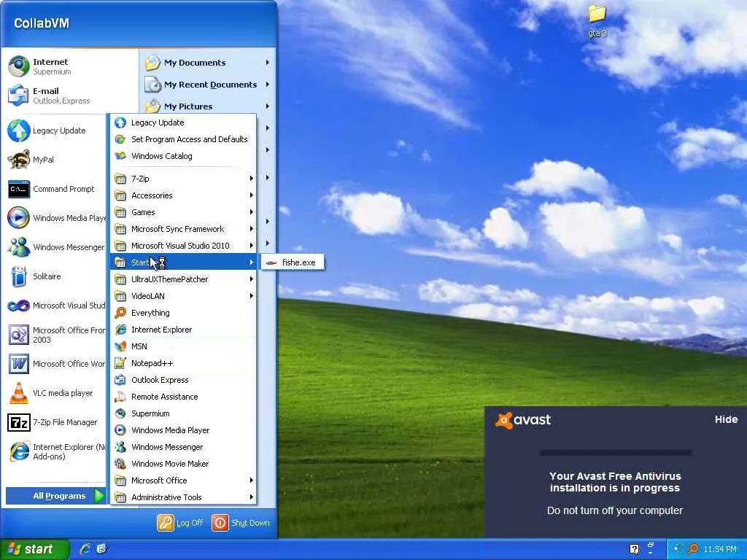This screenshot has height=560, width=747.
Task: Launch Legacy Update from the left pane
Action: (19, 131)
